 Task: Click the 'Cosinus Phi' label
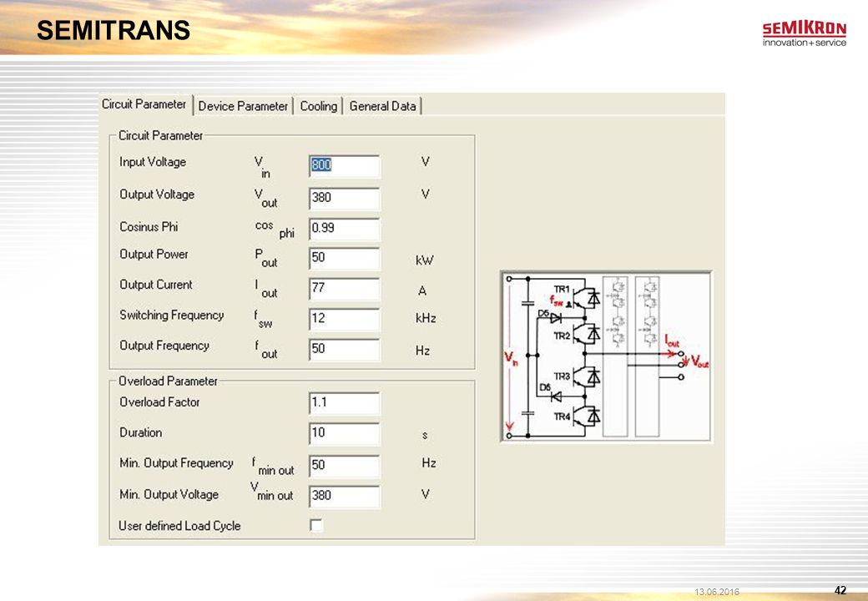(x=149, y=227)
